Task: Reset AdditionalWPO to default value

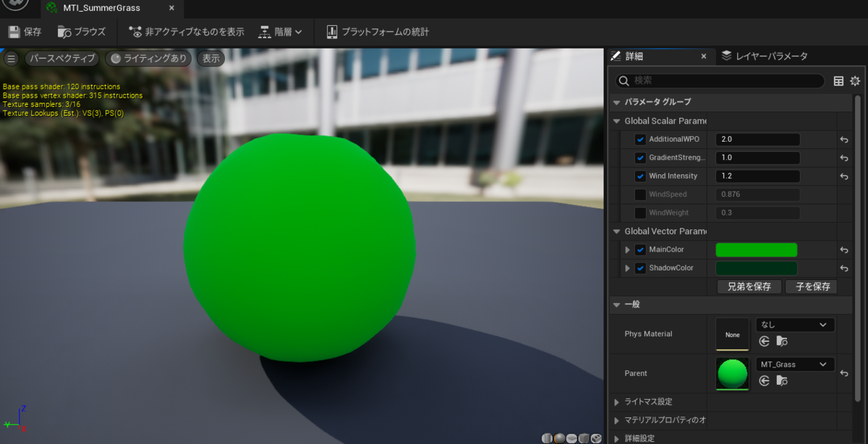Action: pyautogui.click(x=844, y=140)
